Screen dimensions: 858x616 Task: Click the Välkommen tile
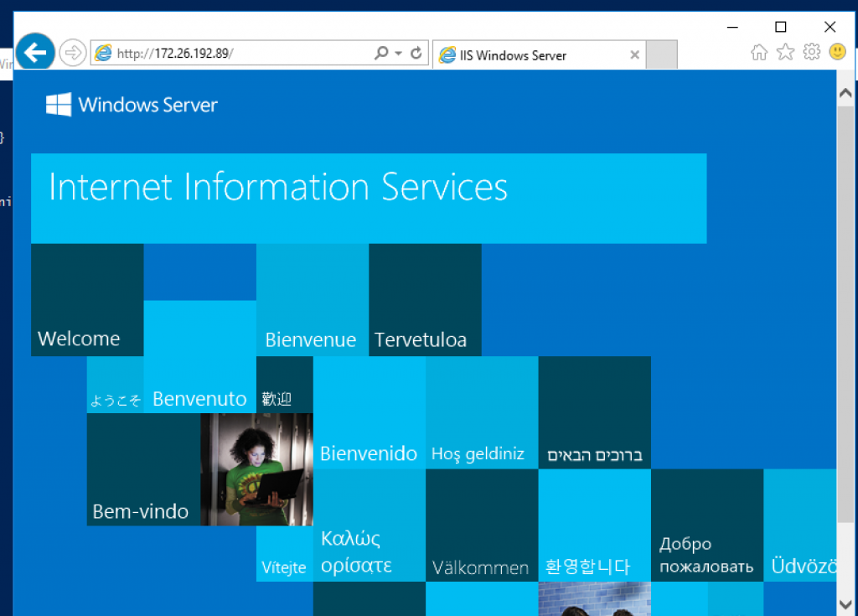pyautogui.click(x=482, y=525)
